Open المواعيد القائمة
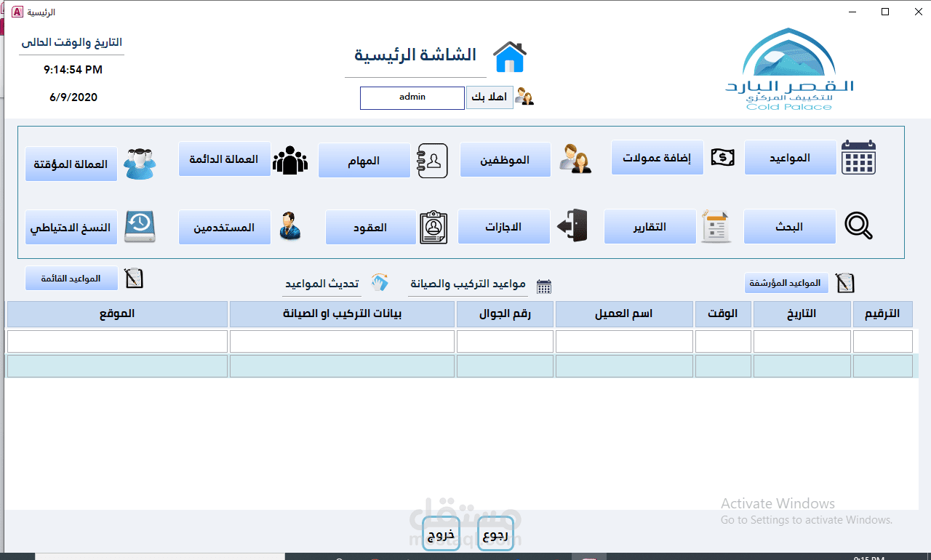The image size is (931, 560). click(71, 278)
